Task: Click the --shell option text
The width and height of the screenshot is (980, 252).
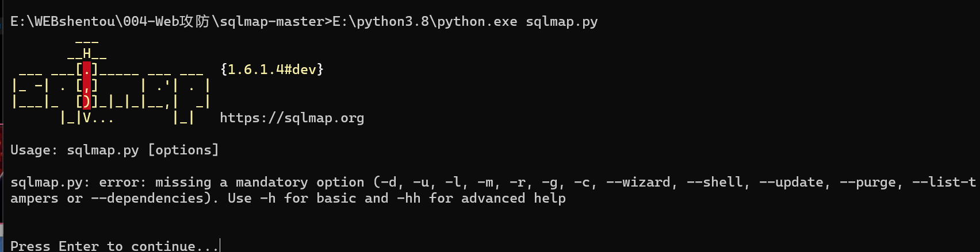Action: pyautogui.click(x=715, y=183)
